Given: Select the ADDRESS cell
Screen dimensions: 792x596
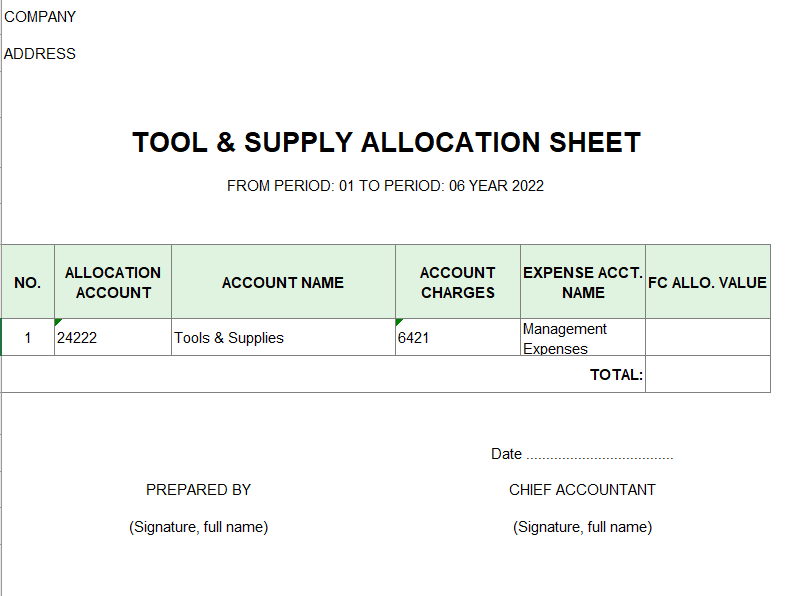Looking at the screenshot, I should pyautogui.click(x=40, y=54).
